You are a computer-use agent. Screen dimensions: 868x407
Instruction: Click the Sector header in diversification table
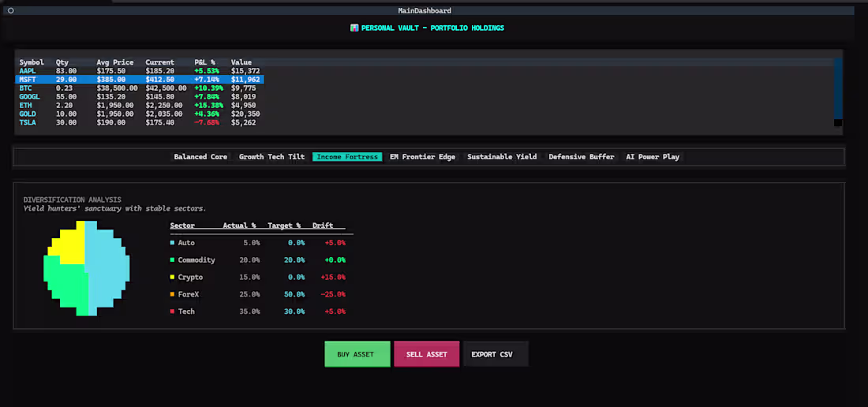pyautogui.click(x=182, y=226)
